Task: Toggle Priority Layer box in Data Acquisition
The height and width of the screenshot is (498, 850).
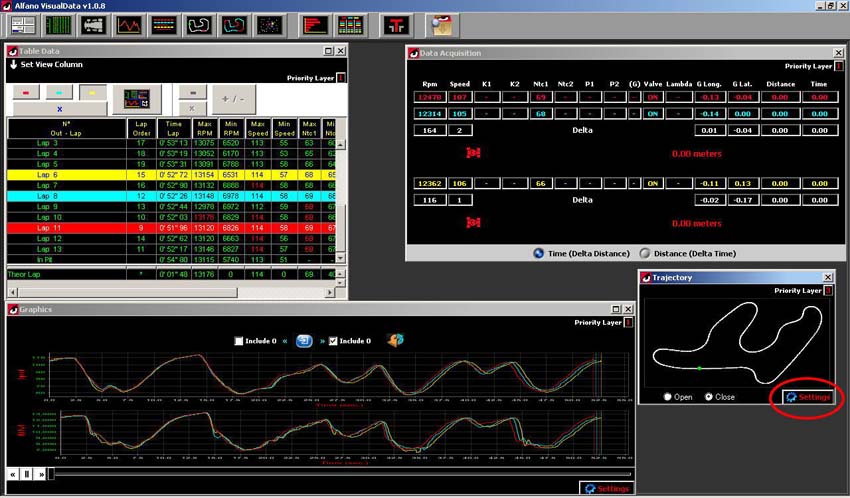Action: click(839, 66)
